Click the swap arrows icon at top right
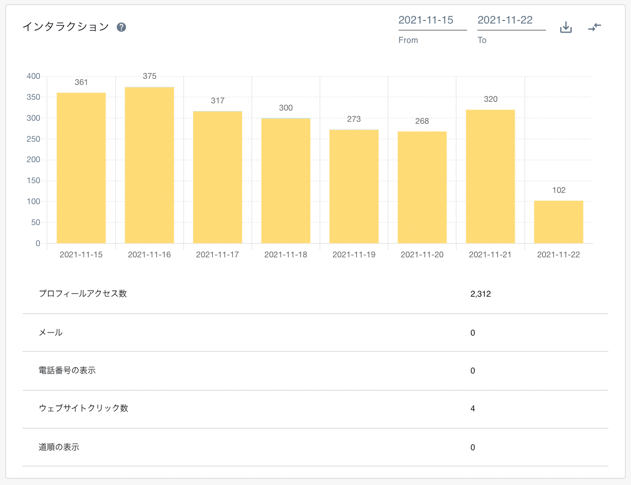The width and height of the screenshot is (631, 485). pyautogui.click(x=595, y=27)
